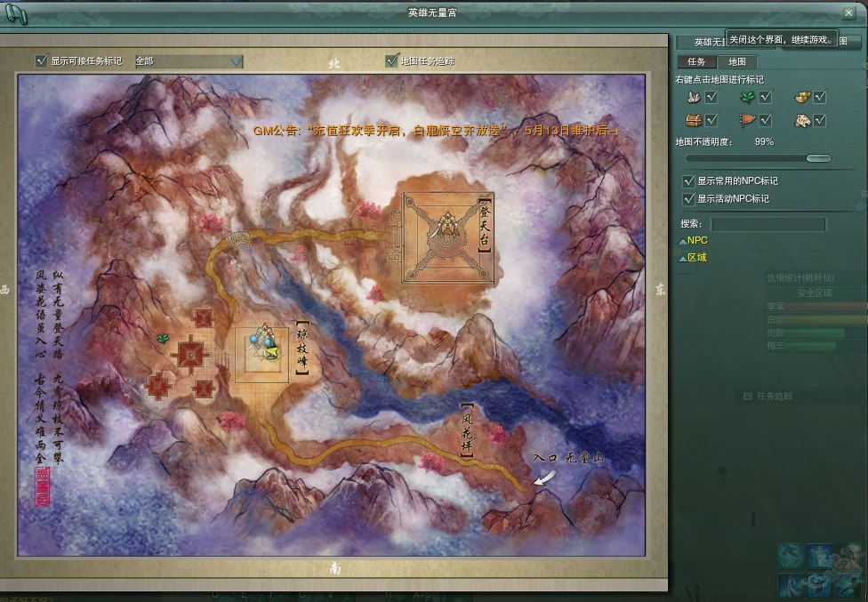Click the treasure chest marker icon
This screenshot has height=602, width=868.
[x=694, y=120]
